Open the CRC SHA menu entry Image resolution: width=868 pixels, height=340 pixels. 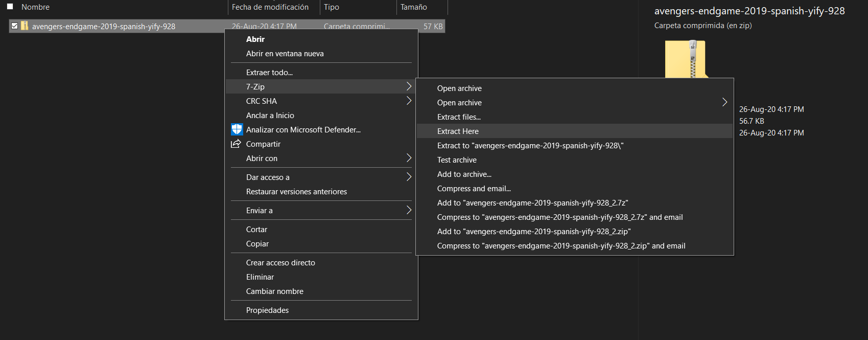tap(321, 101)
